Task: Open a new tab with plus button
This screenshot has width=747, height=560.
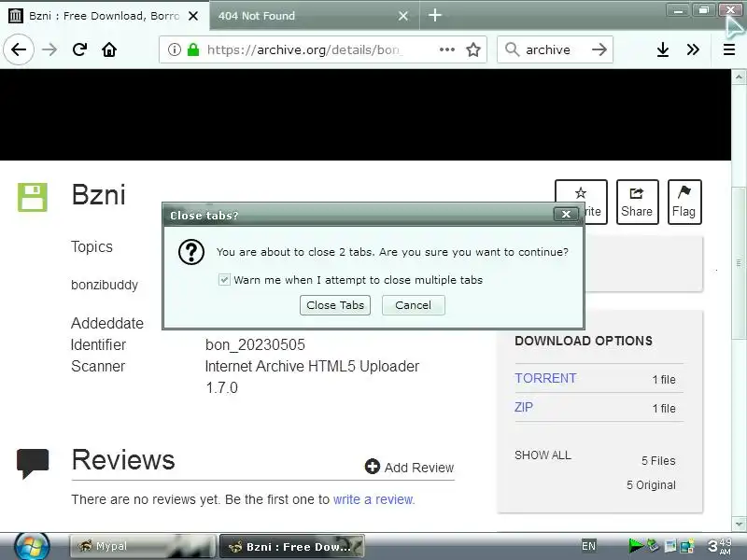Action: click(434, 15)
